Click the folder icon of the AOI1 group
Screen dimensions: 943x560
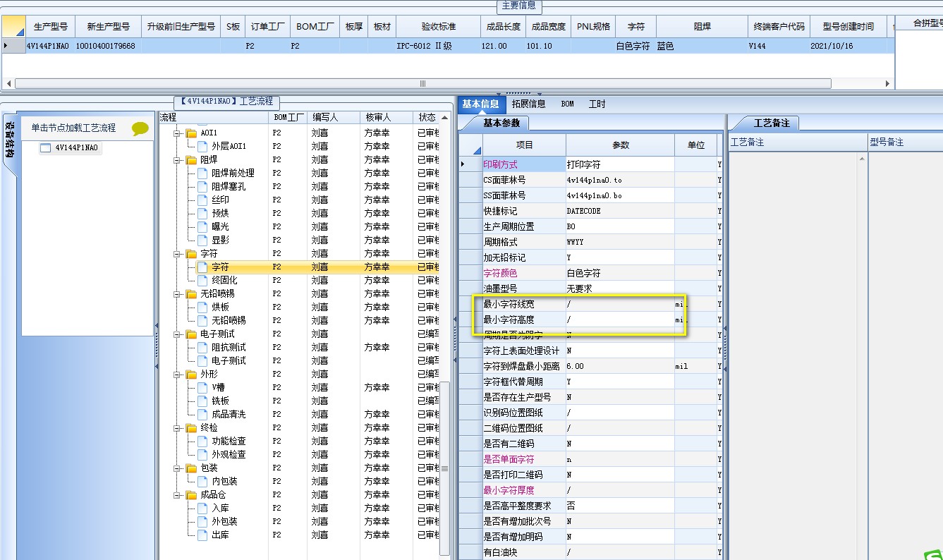tap(191, 133)
